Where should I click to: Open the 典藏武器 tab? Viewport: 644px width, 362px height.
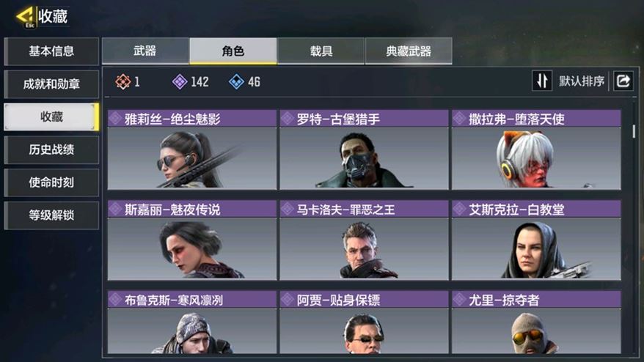click(x=409, y=51)
